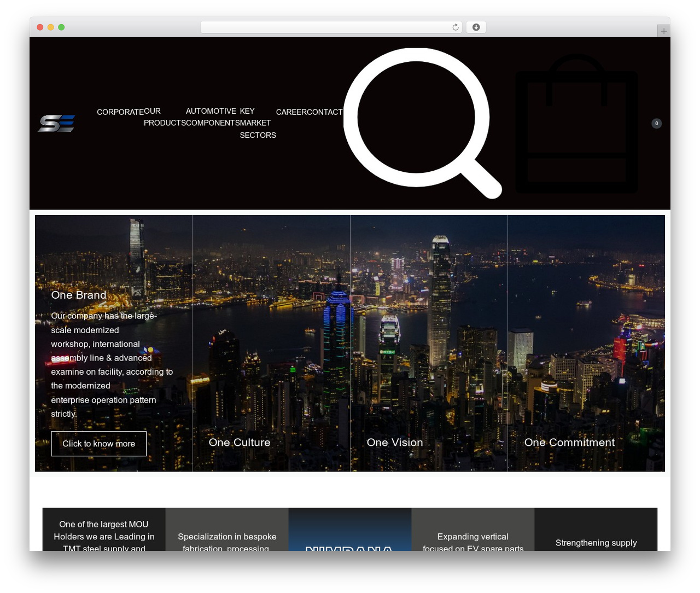Viewport: 700px width, 593px height.
Task: Go to the Contact page
Action: [325, 112]
